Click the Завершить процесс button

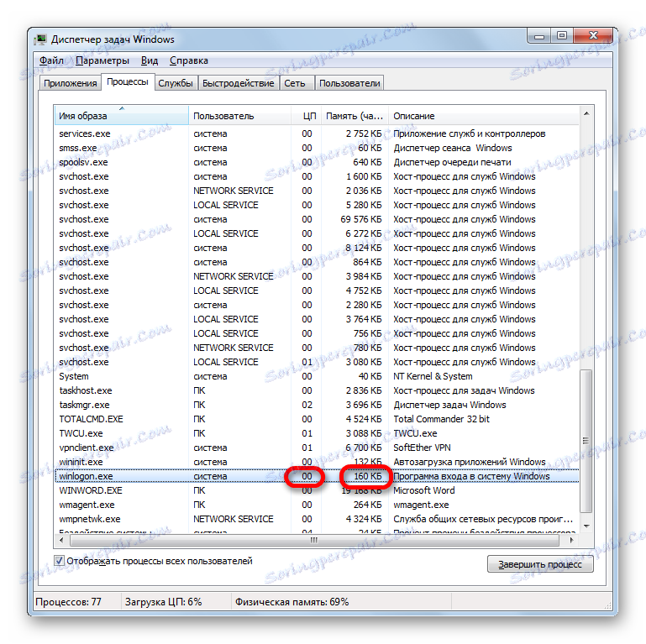coord(540,564)
